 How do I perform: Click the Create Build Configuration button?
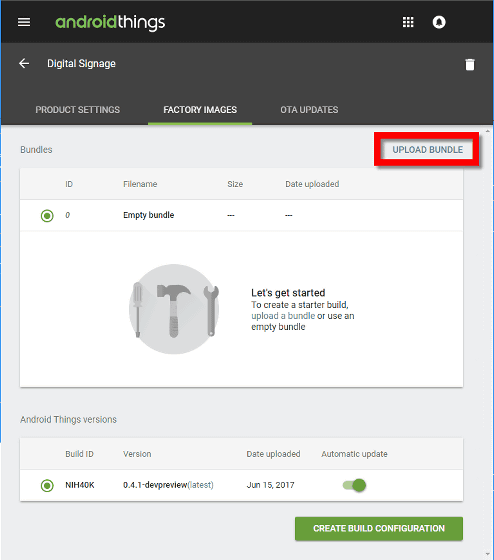[379, 529]
